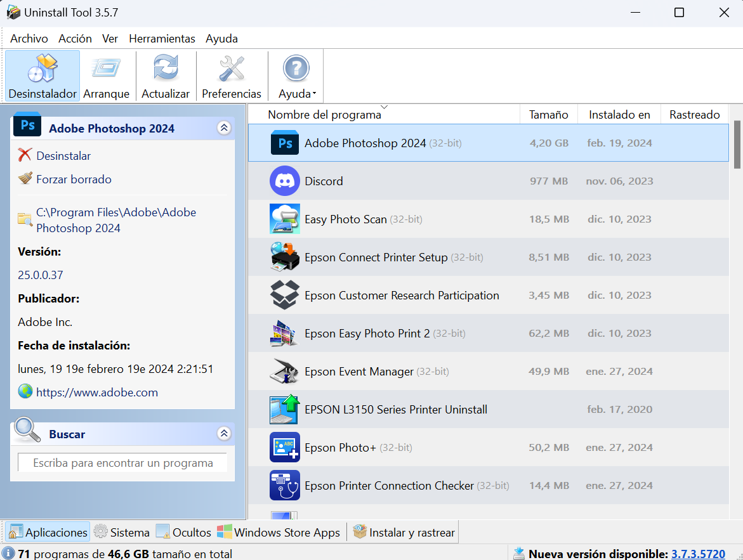Click the Epson Photo+ app icon
The width and height of the screenshot is (743, 560).
284,447
